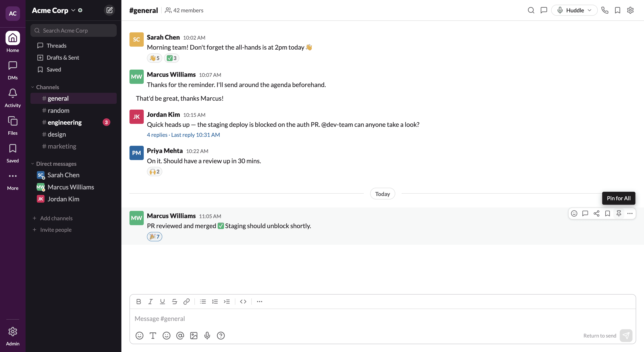Select the #general channel

73,99
